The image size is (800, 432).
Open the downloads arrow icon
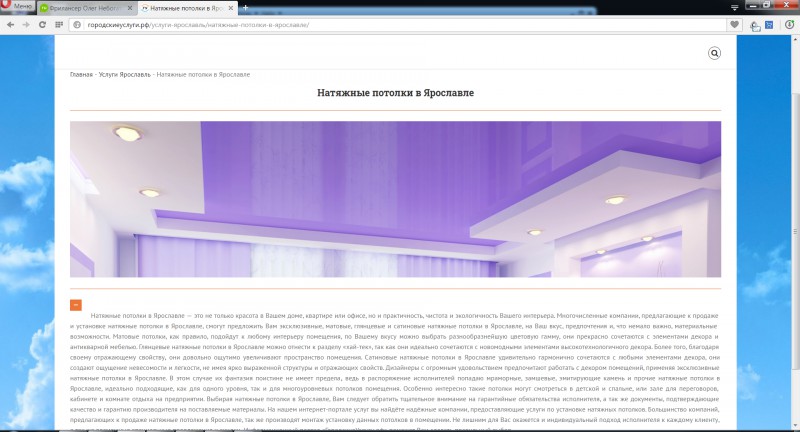[x=789, y=24]
